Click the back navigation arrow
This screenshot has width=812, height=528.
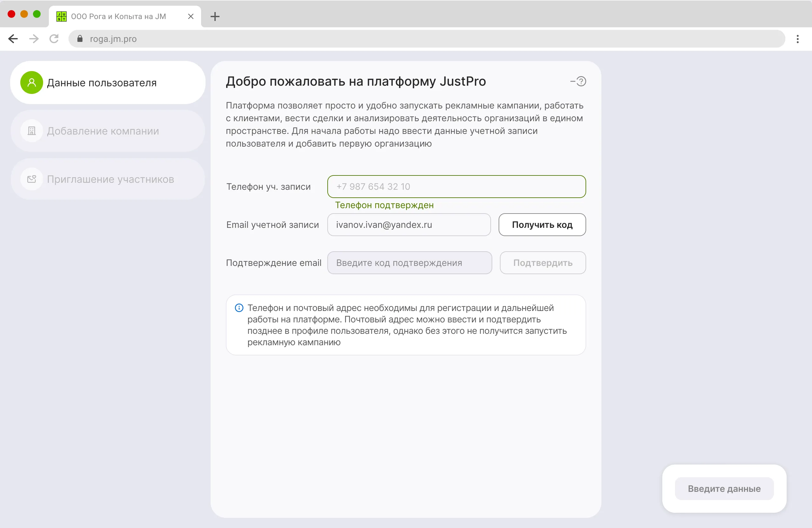tap(13, 39)
